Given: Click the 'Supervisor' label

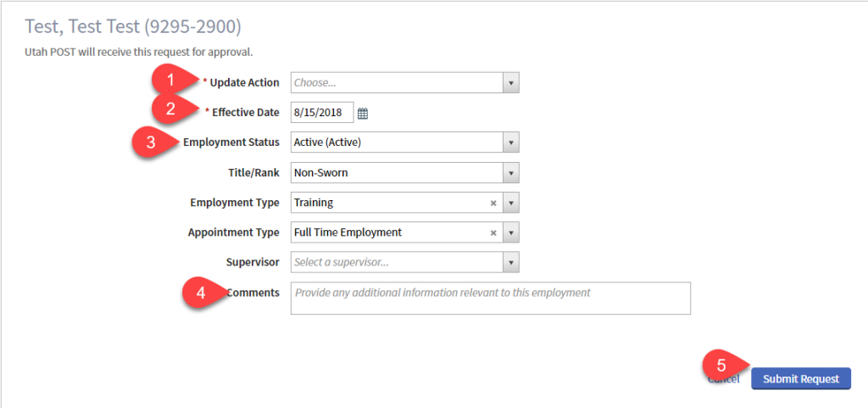Looking at the screenshot, I should click(253, 262).
